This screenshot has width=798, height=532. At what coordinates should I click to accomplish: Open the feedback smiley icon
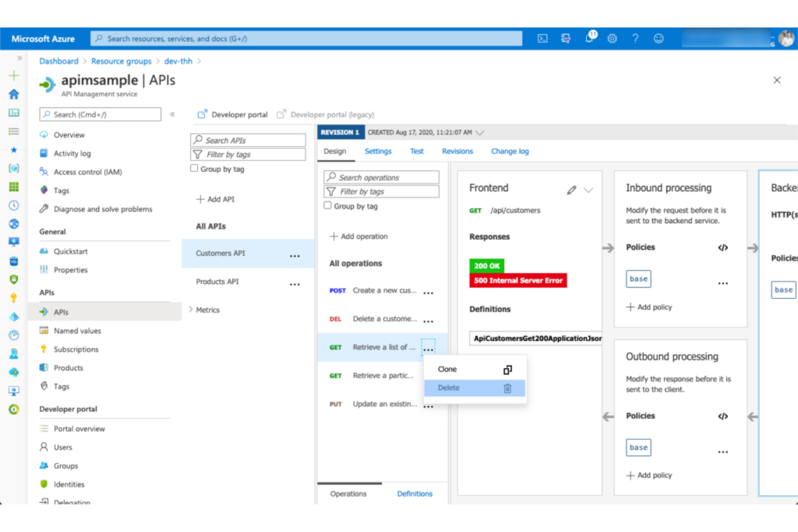tap(658, 38)
